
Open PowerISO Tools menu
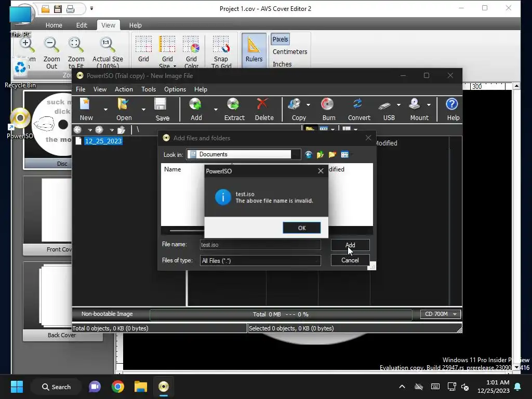pyautogui.click(x=149, y=89)
